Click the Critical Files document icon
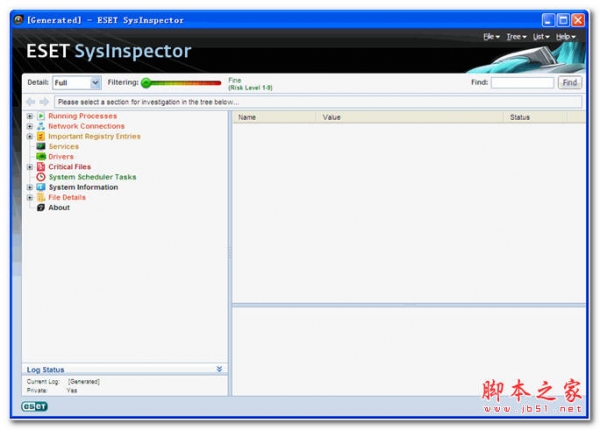Screen dimensions: 600x430 pos(41,167)
